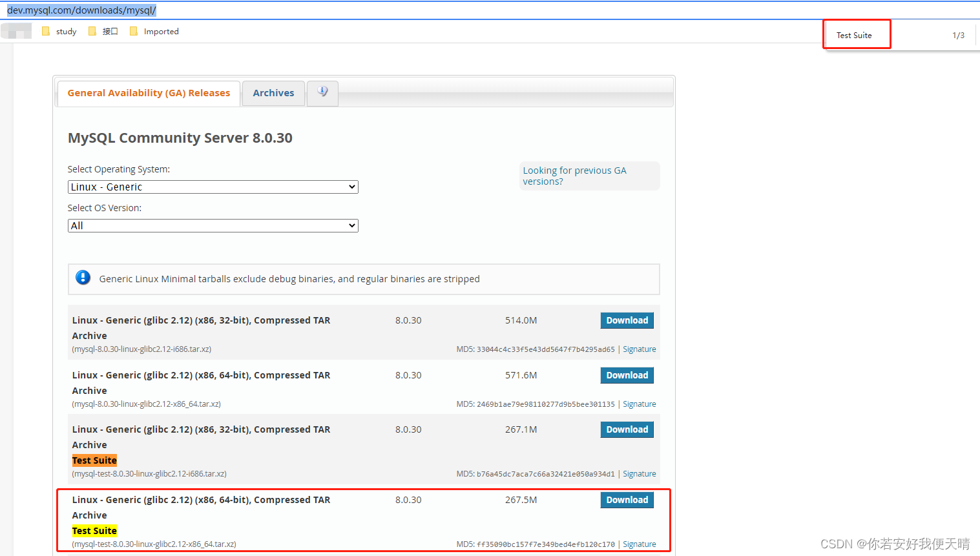Open the Linux - Generic dropdown arrow
Screen dimensions: 980x556
click(x=352, y=187)
